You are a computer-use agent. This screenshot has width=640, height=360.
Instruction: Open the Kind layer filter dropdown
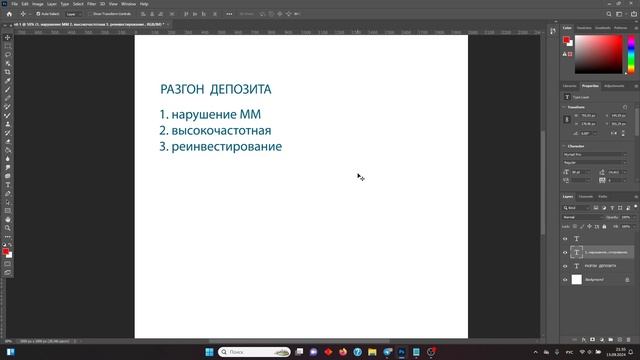coord(577,208)
